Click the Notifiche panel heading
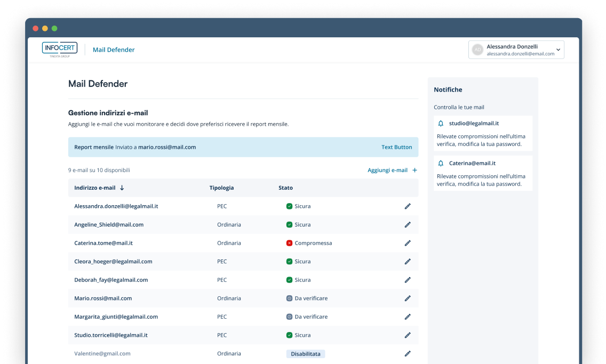The width and height of the screenshot is (606, 364). tap(448, 90)
